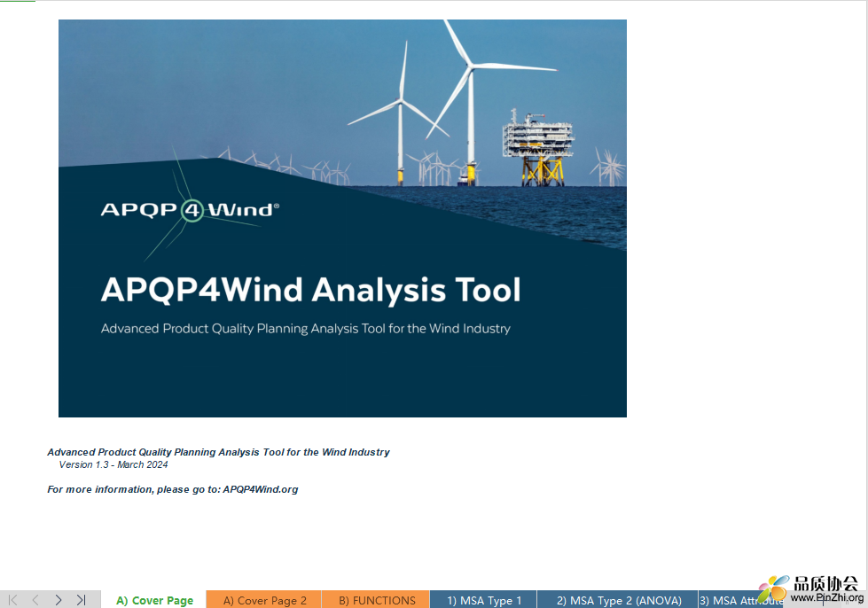Go to next sheet tab arrow
This screenshot has height=608, width=868.
[59, 600]
